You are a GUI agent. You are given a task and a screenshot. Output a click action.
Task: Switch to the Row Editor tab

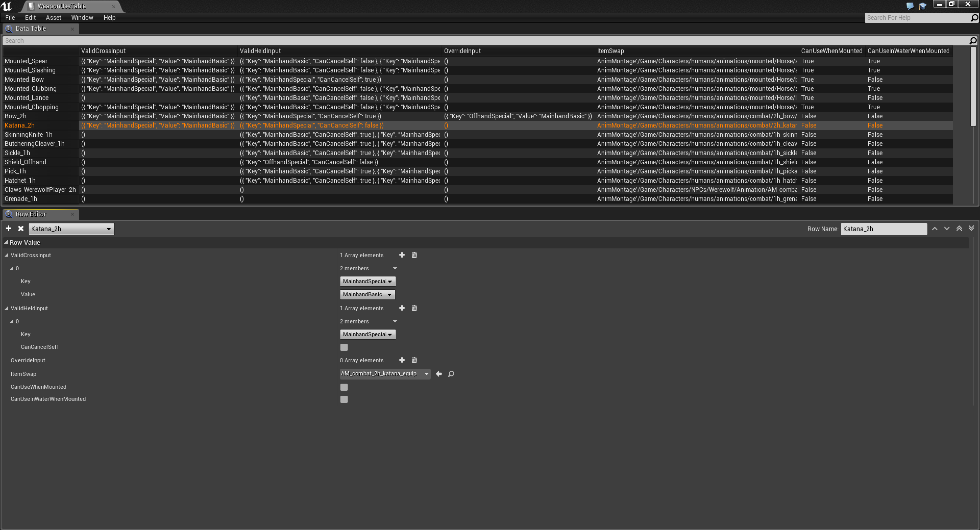[x=30, y=214]
